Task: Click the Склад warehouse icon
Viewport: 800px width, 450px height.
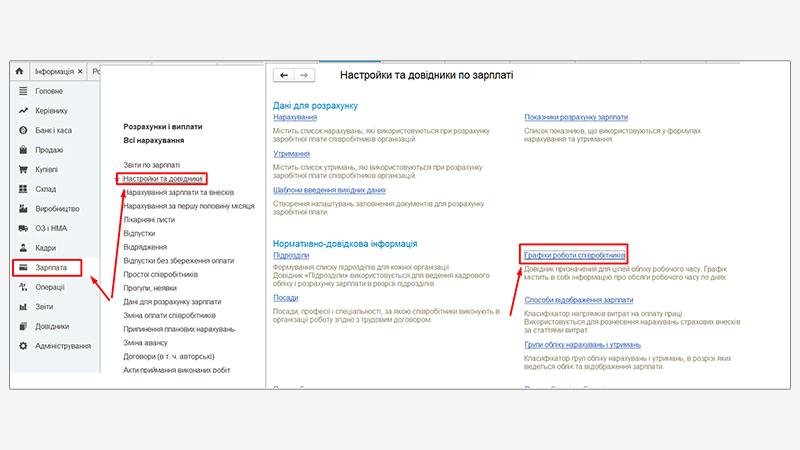Action: (22, 189)
